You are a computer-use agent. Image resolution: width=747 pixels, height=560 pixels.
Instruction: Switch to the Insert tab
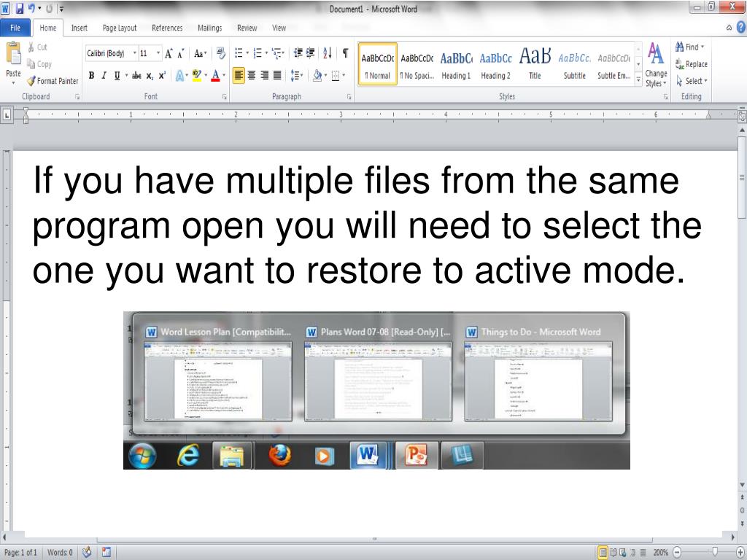pos(80,28)
